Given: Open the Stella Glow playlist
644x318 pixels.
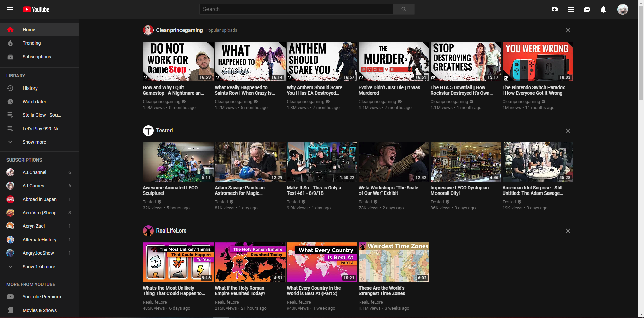Looking at the screenshot, I should (x=39, y=115).
